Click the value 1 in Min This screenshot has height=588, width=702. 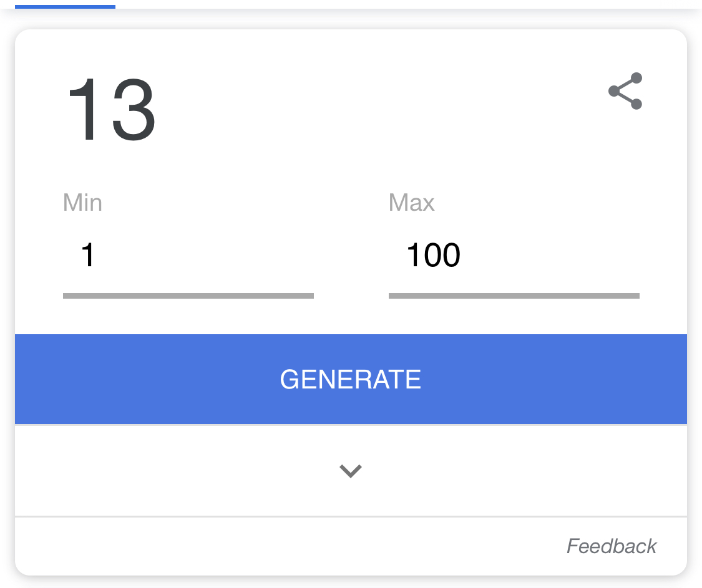pos(87,256)
